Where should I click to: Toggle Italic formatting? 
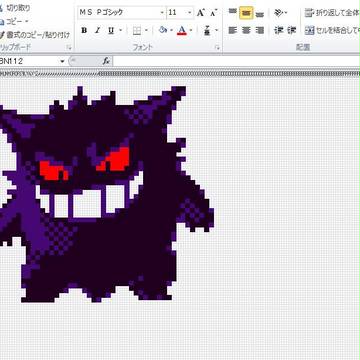97,30
